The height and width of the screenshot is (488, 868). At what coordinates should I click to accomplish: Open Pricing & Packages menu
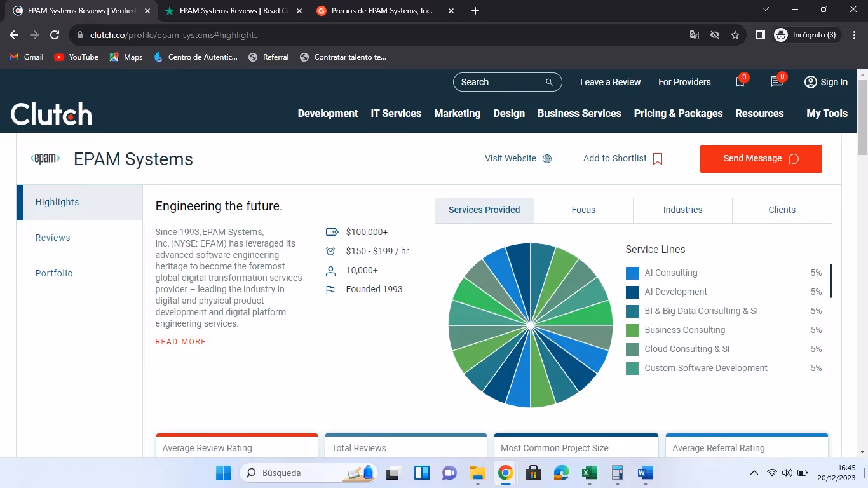coord(678,113)
